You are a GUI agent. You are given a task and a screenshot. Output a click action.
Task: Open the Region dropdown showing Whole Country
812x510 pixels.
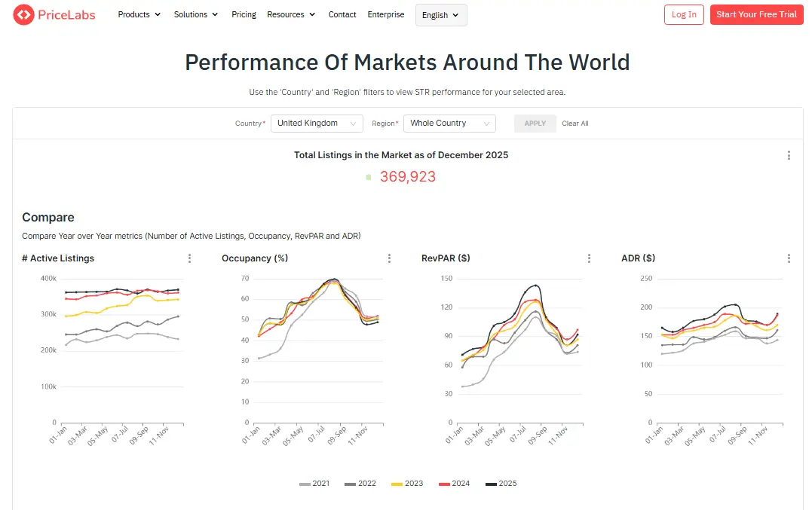pyautogui.click(x=449, y=123)
